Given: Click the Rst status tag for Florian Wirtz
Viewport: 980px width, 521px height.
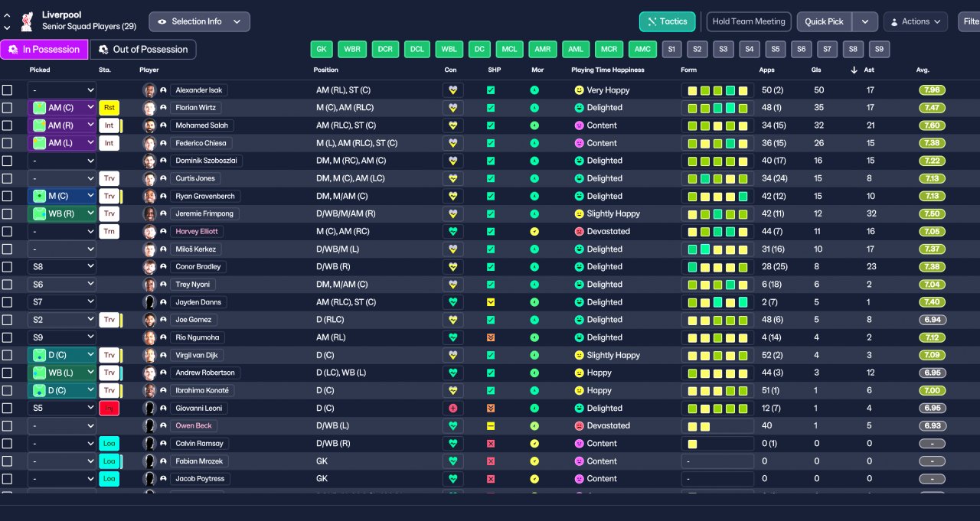Looking at the screenshot, I should [x=109, y=108].
